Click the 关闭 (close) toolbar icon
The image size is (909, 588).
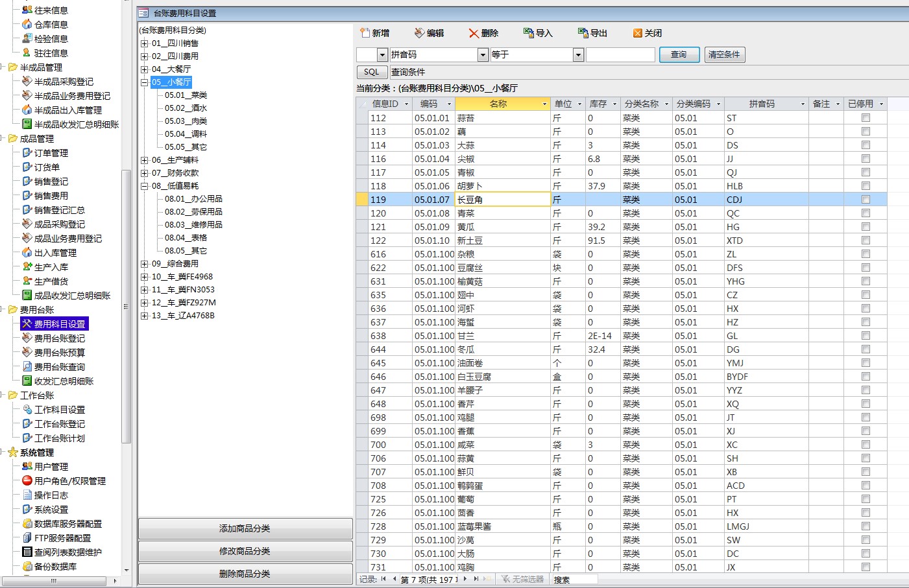[x=638, y=33]
